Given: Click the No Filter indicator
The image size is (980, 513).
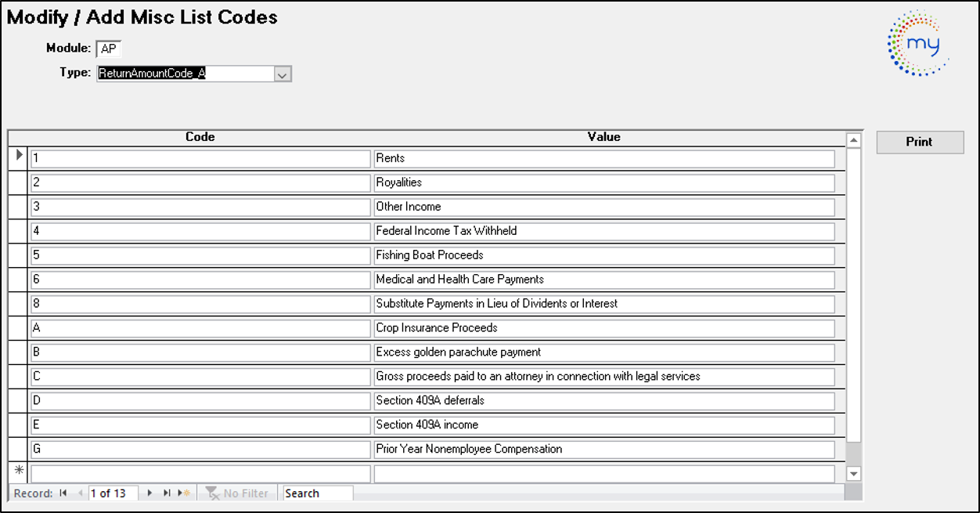Looking at the screenshot, I should (237, 493).
